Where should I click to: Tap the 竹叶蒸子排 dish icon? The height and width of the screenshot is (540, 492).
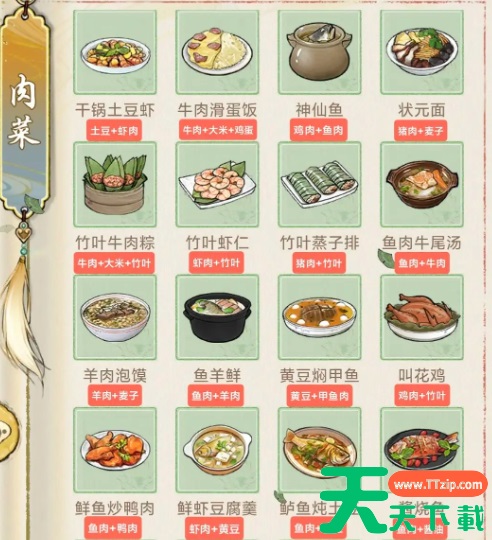(x=320, y=184)
